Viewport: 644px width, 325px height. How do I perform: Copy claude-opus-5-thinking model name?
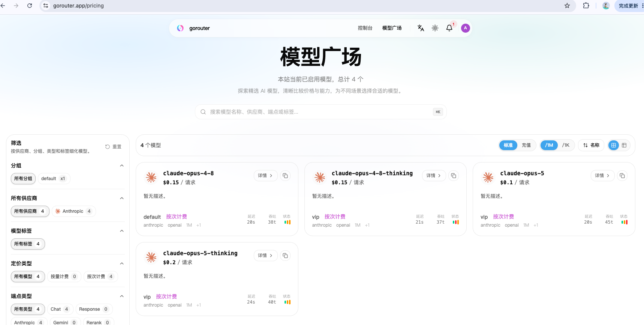pos(285,256)
